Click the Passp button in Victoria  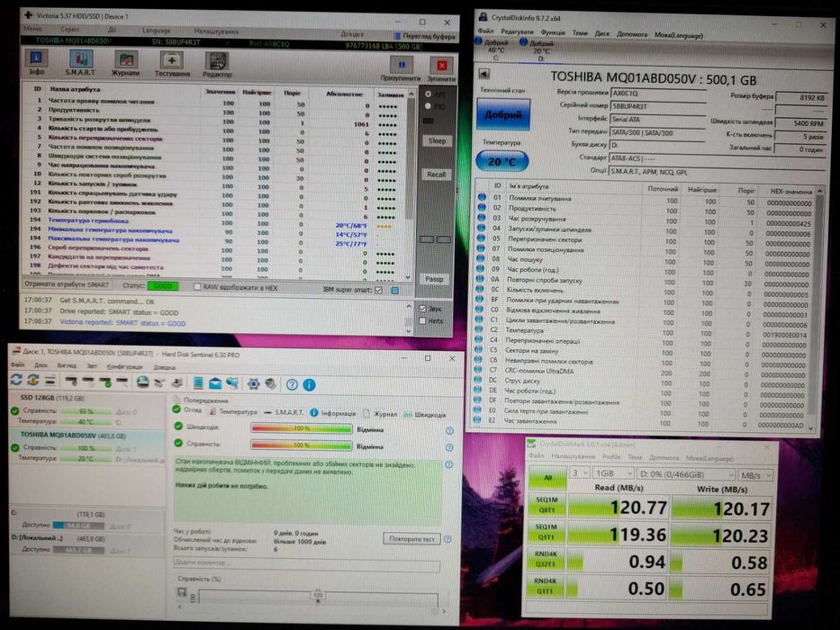click(434, 279)
